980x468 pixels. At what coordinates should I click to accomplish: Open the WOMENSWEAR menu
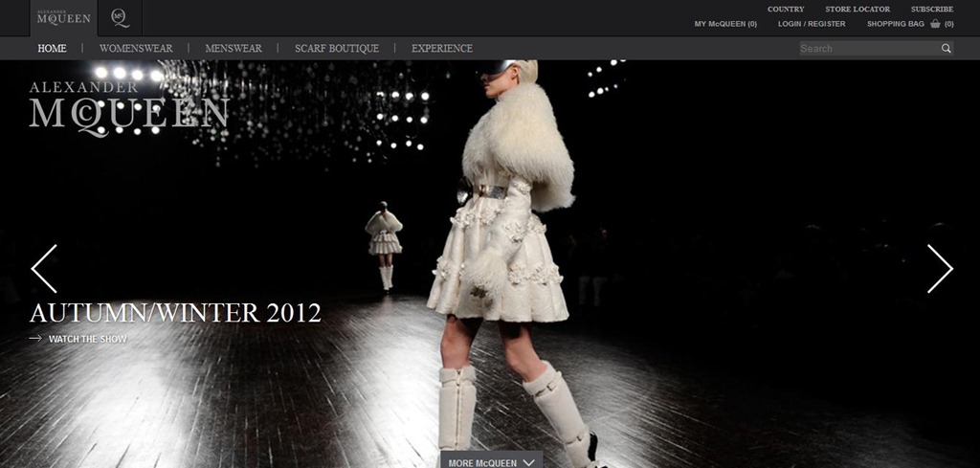[136, 48]
